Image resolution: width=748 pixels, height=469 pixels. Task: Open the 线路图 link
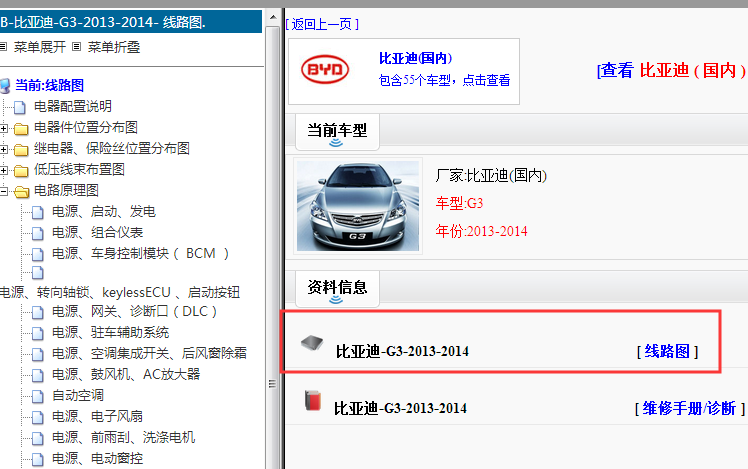coord(667,352)
